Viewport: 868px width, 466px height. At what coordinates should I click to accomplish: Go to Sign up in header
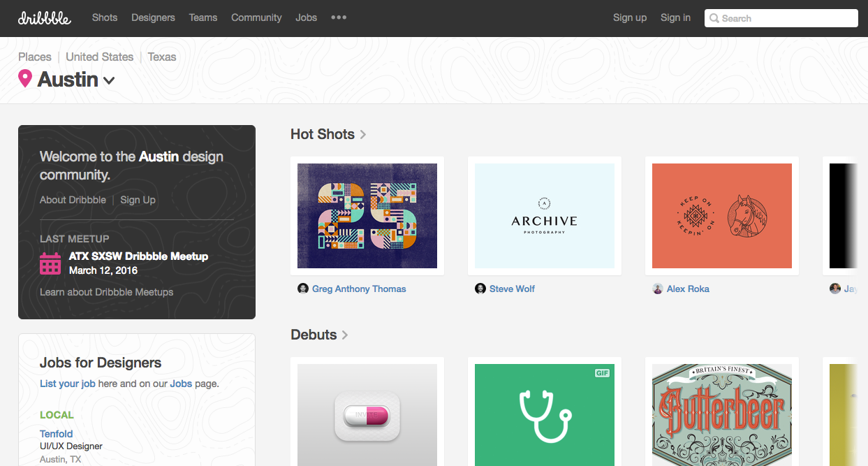point(630,17)
